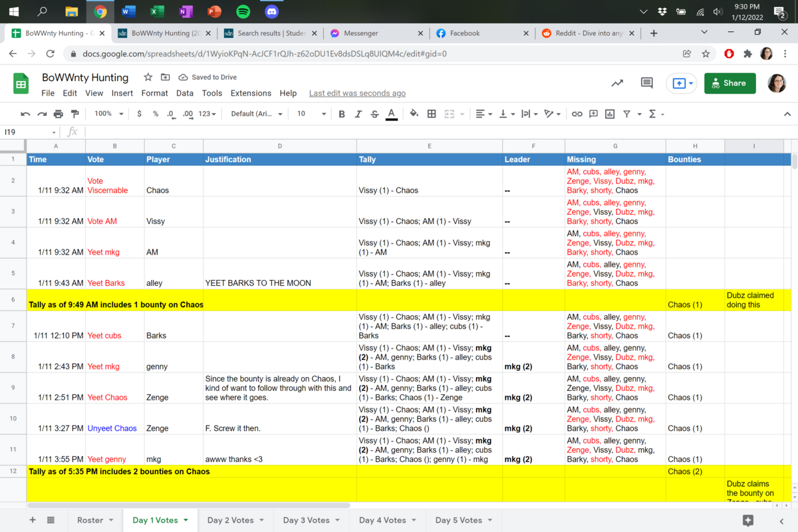Image resolution: width=798 pixels, height=532 pixels.
Task: Toggle bold formatting
Action: [342, 114]
